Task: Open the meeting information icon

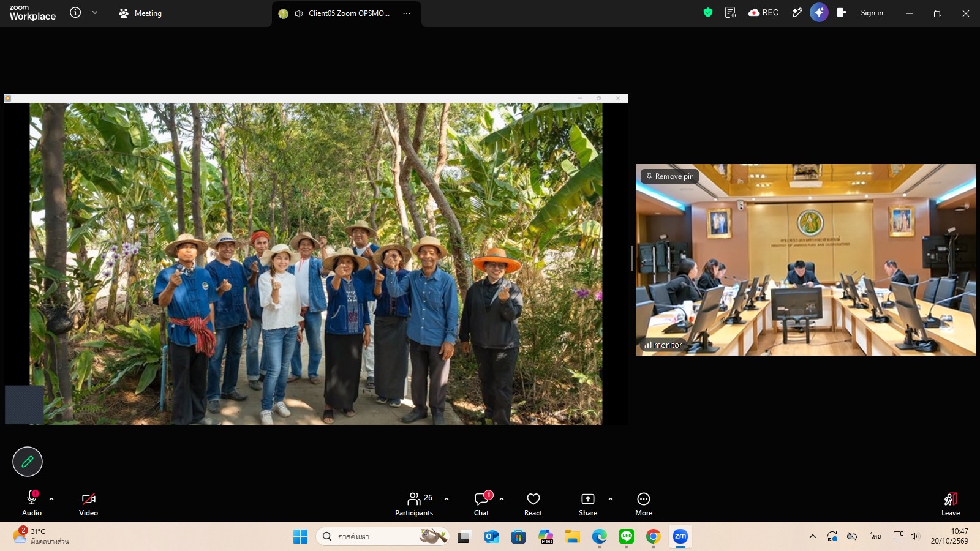Action: coord(75,12)
